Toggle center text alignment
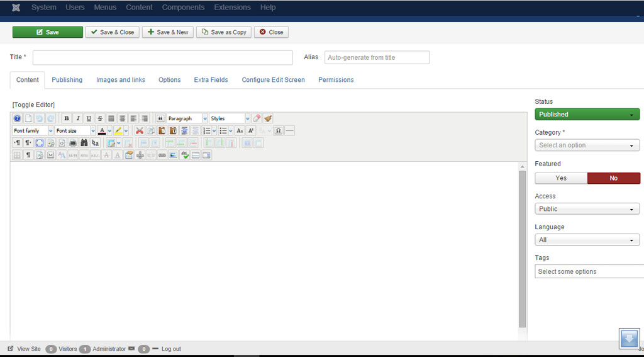The image size is (644, 357). tap(122, 118)
